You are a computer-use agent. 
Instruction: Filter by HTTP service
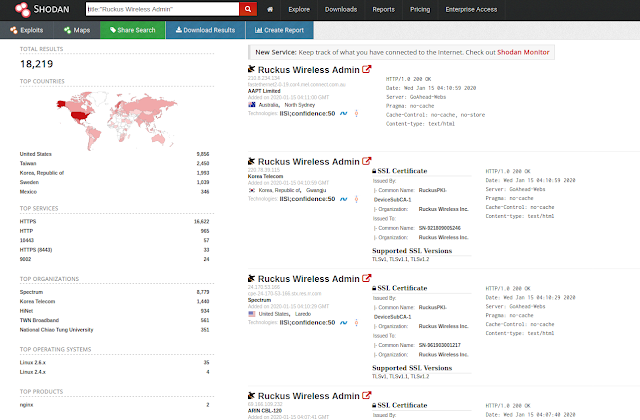pos(26,231)
